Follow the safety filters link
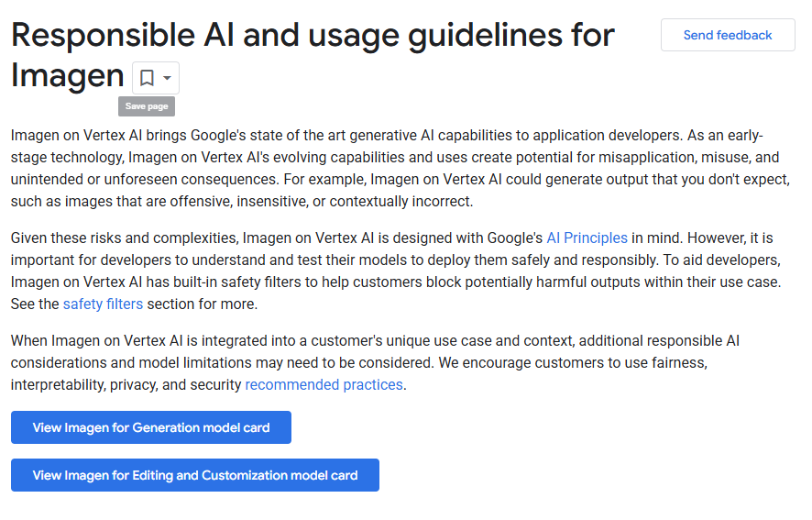The width and height of the screenshot is (812, 520). (103, 304)
